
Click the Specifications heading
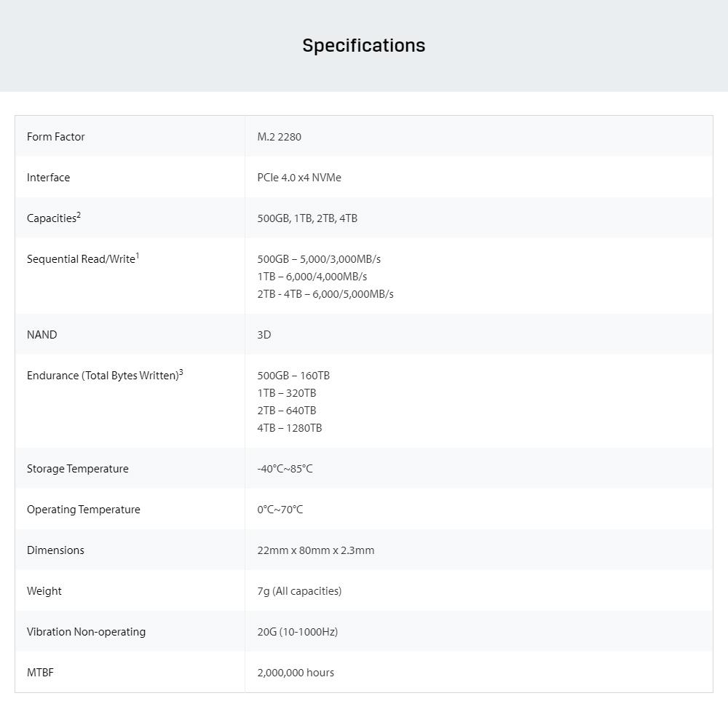(363, 45)
